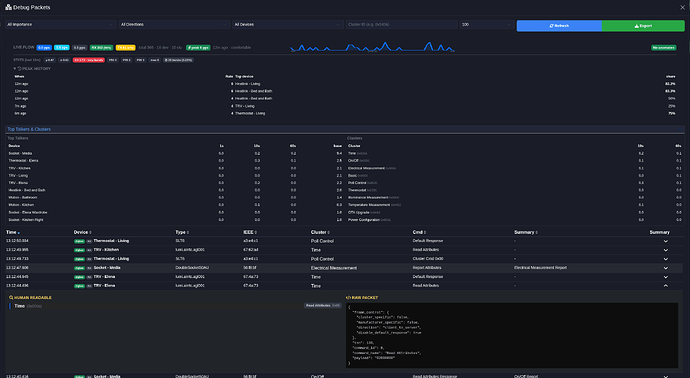The image size is (690, 378).
Task: Click Socket - Elena Wardrobe in Top Talkers
Action: 28,212
